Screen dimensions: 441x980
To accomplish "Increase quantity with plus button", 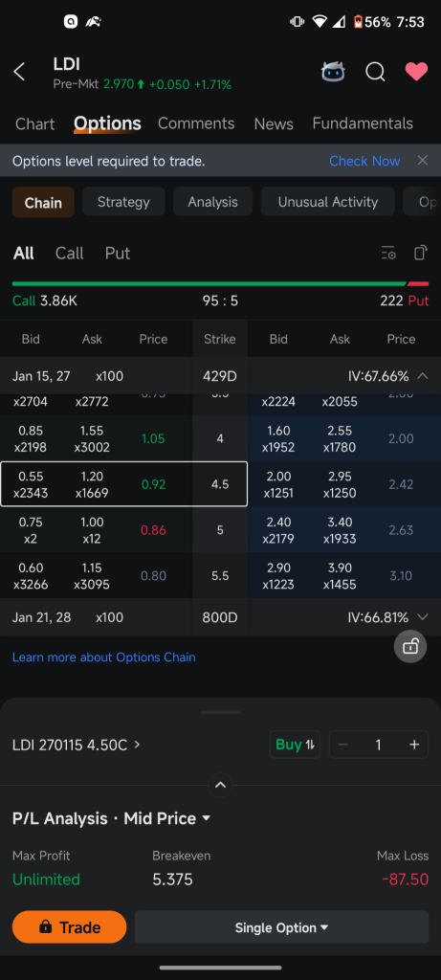I will coord(414,745).
